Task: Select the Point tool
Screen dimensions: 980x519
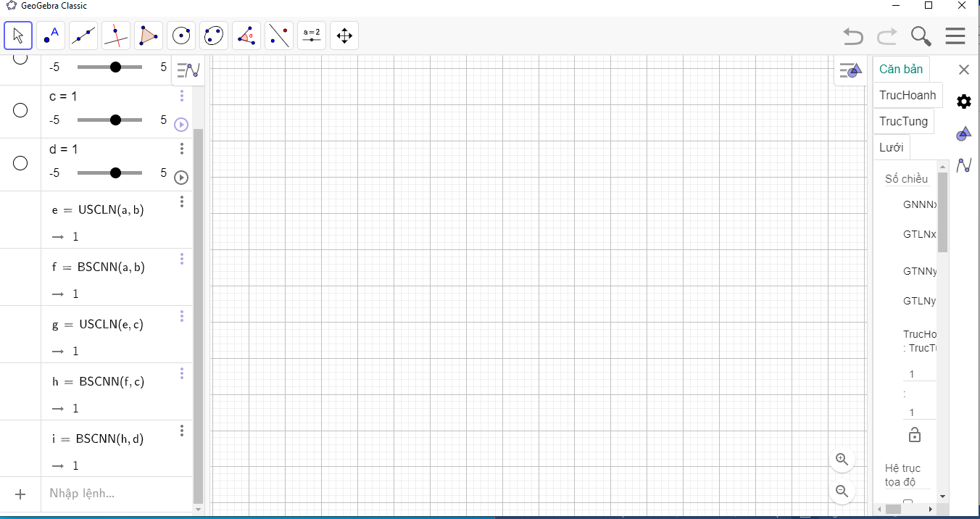Action: click(51, 36)
